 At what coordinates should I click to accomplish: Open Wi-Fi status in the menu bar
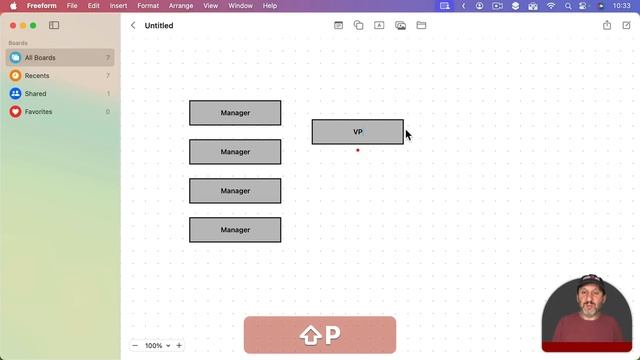551,6
